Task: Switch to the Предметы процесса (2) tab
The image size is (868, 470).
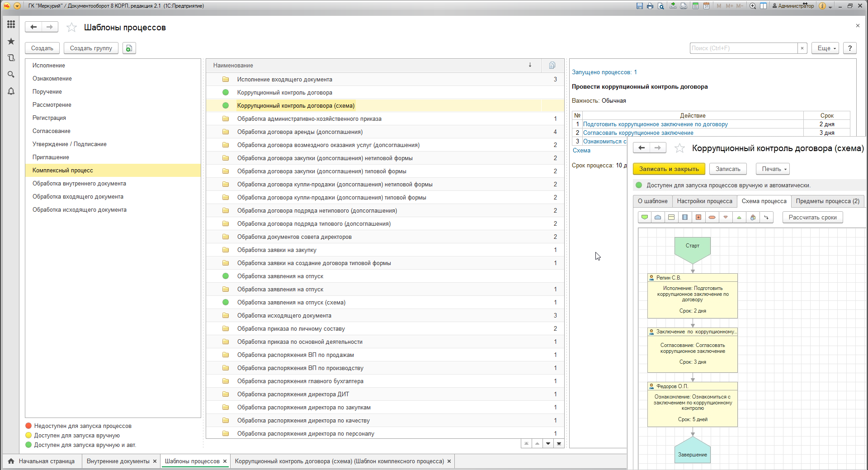Action: (828, 201)
